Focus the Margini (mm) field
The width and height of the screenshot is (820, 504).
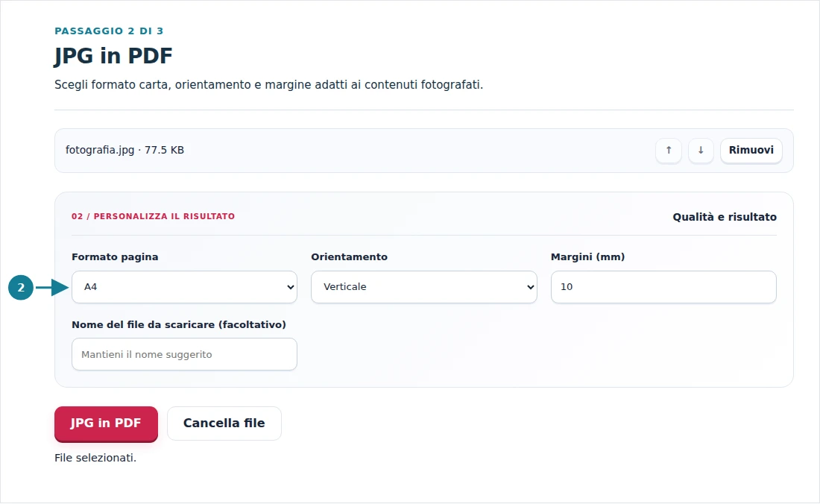point(663,287)
